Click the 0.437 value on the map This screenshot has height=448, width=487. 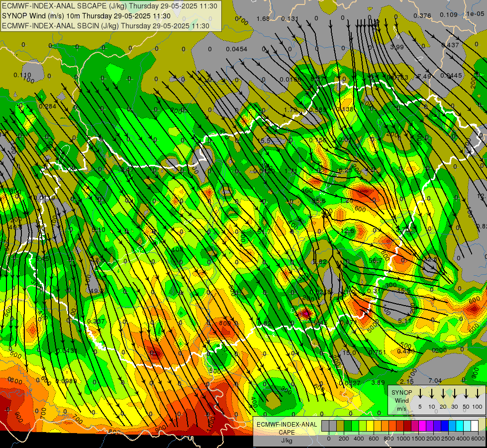(450, 45)
